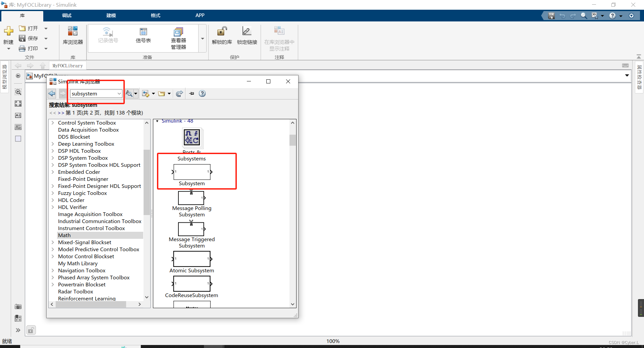Click the fit to view icon in the left palette
644x348 pixels.
tap(18, 103)
